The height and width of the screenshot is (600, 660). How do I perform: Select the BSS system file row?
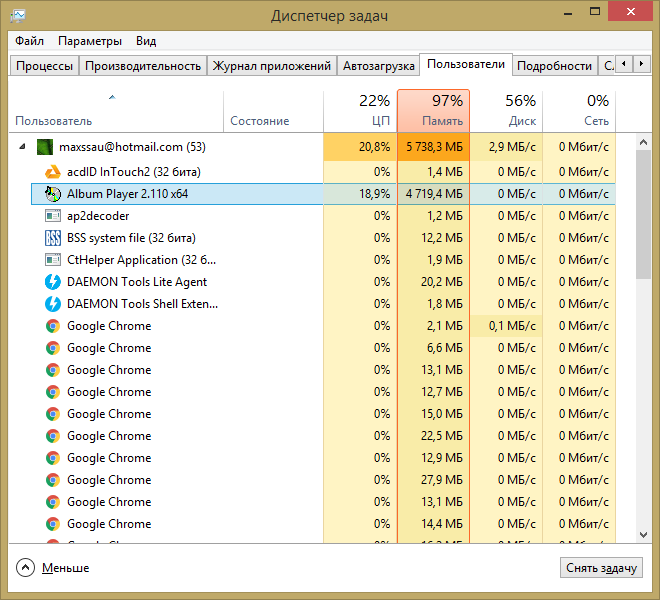pyautogui.click(x=323, y=238)
